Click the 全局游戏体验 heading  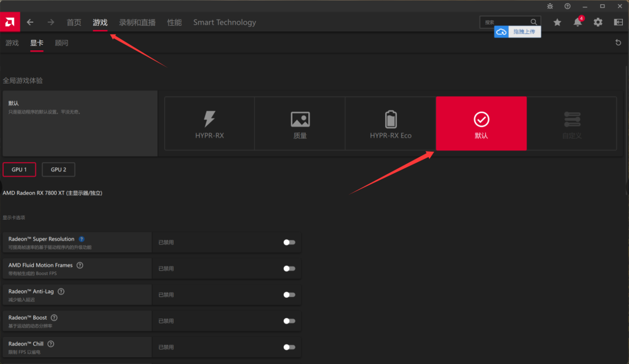point(23,80)
